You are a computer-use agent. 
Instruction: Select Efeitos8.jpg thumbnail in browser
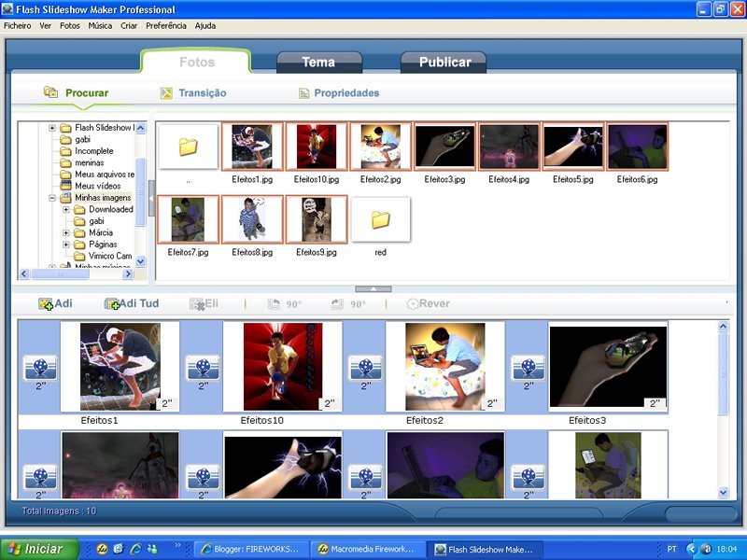coord(252,219)
